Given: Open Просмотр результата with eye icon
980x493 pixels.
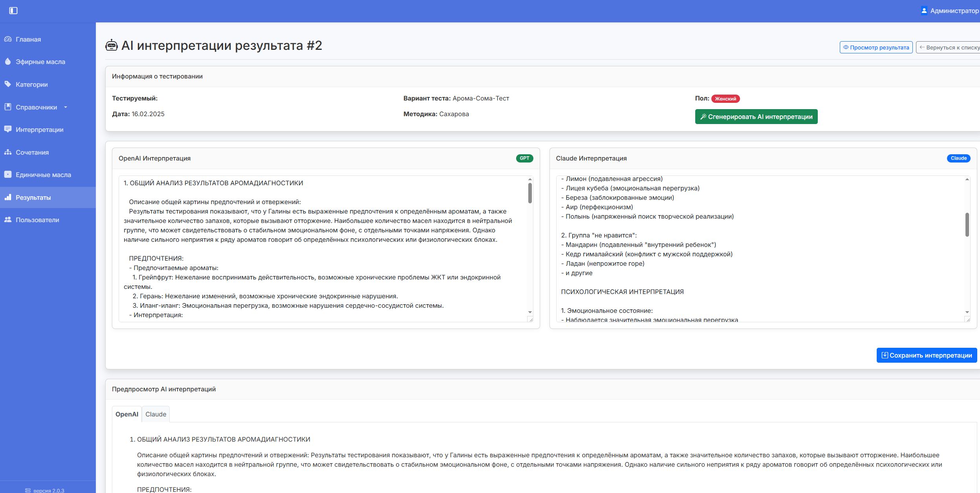Looking at the screenshot, I should coord(876,47).
